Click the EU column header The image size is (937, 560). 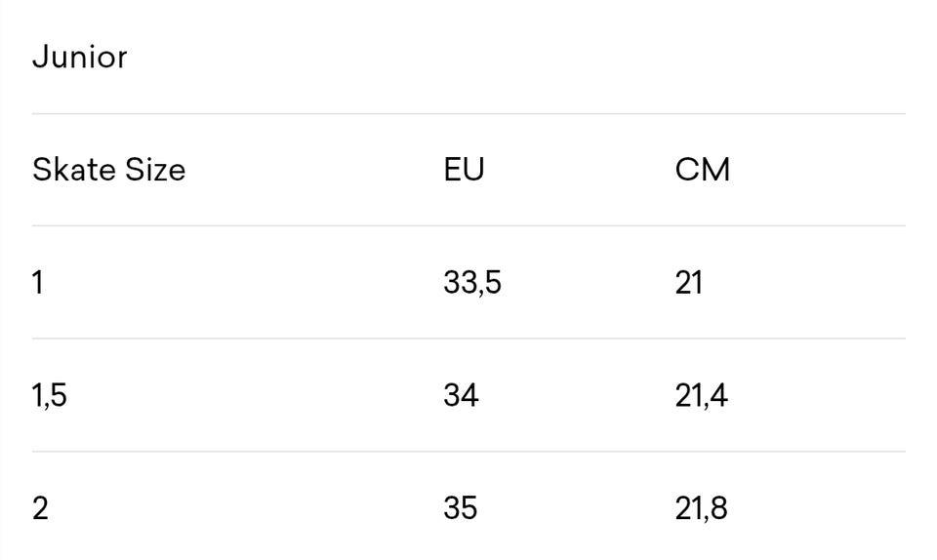point(464,170)
